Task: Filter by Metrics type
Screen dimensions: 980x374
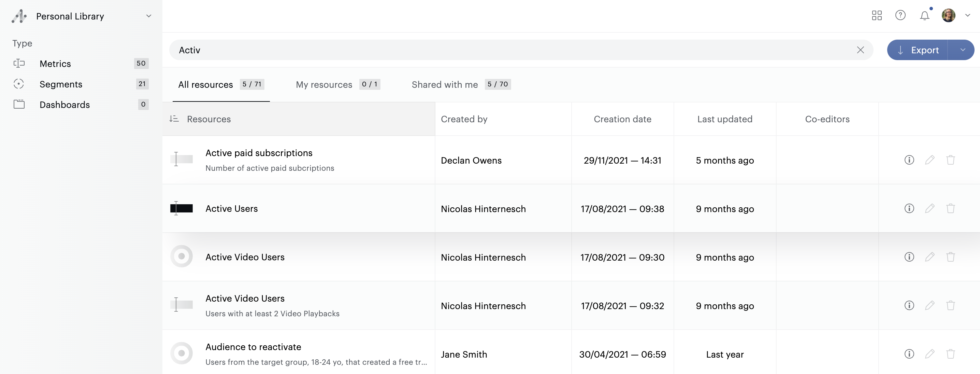Action: click(x=55, y=64)
